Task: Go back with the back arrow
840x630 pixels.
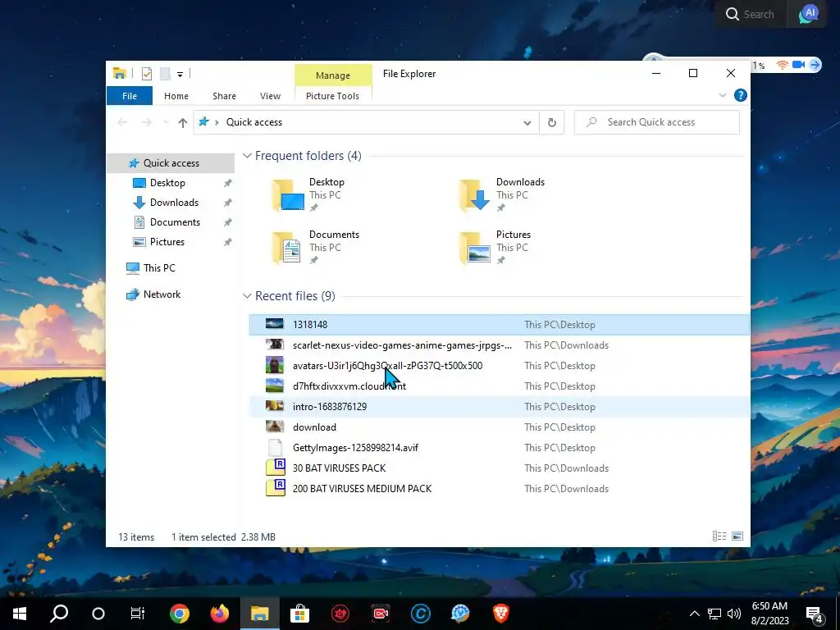Action: click(x=122, y=123)
